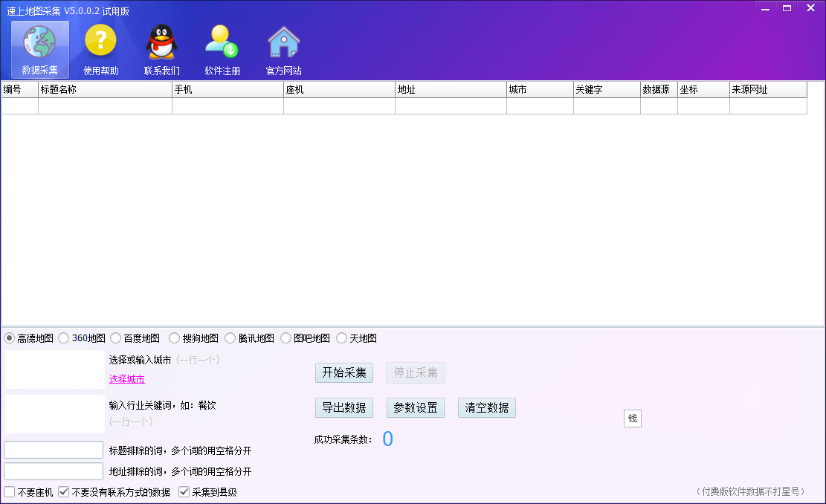The width and height of the screenshot is (826, 504).
Task: Click the 座机 column header
Action: (x=339, y=89)
